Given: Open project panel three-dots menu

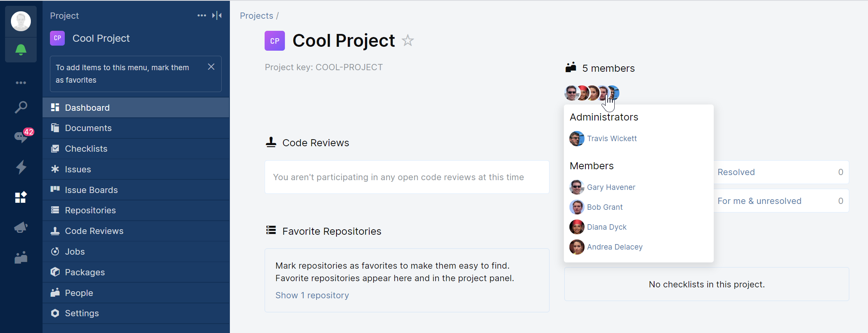Looking at the screenshot, I should pos(201,16).
